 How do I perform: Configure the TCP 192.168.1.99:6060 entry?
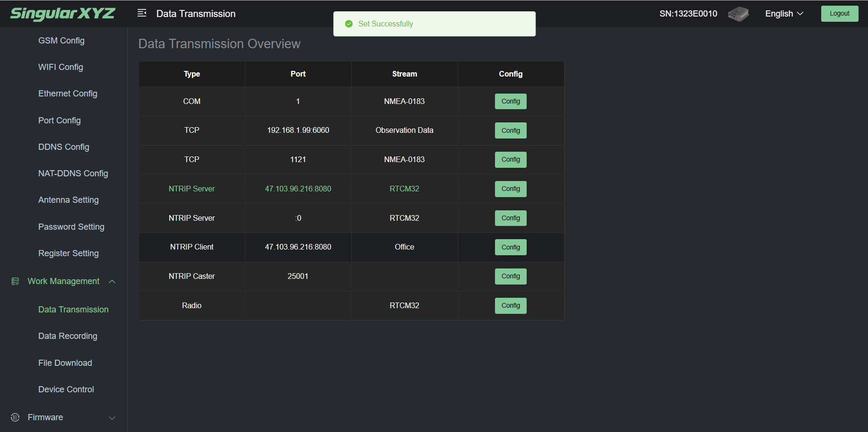click(511, 131)
